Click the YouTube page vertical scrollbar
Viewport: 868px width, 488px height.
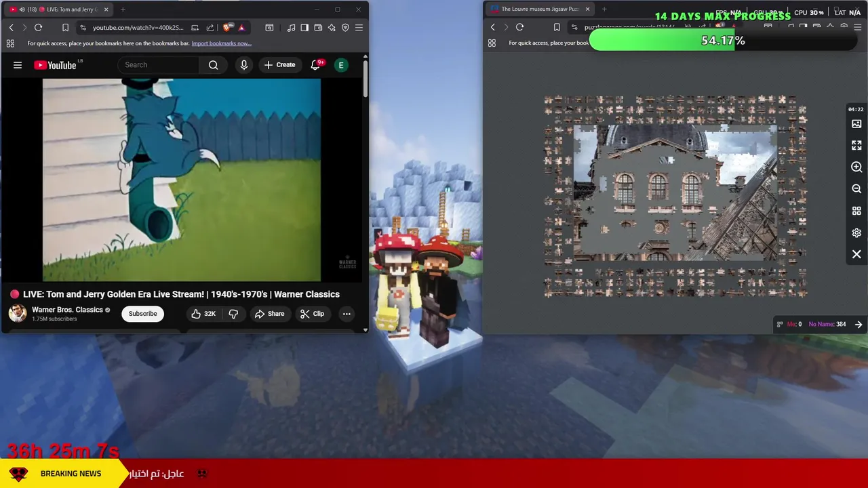(366, 79)
